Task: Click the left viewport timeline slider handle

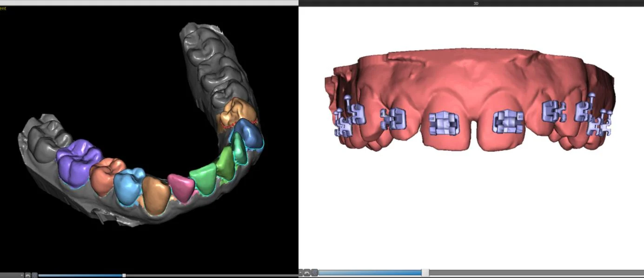Action: (124, 275)
